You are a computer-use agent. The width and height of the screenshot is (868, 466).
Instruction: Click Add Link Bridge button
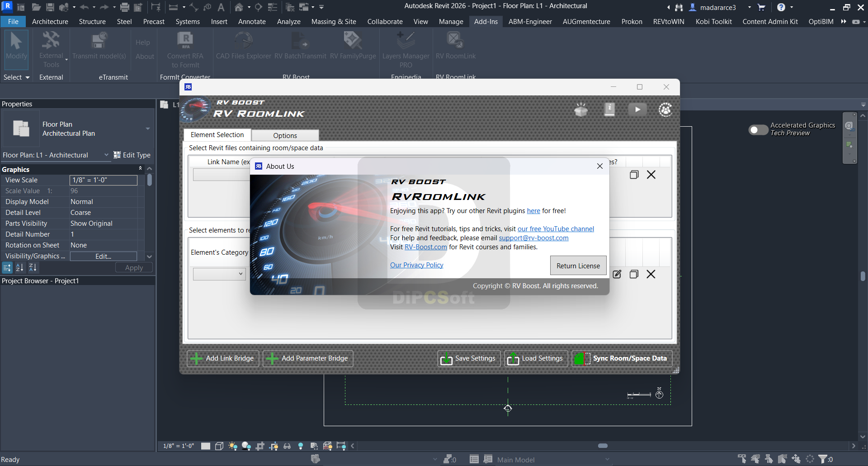click(x=223, y=358)
